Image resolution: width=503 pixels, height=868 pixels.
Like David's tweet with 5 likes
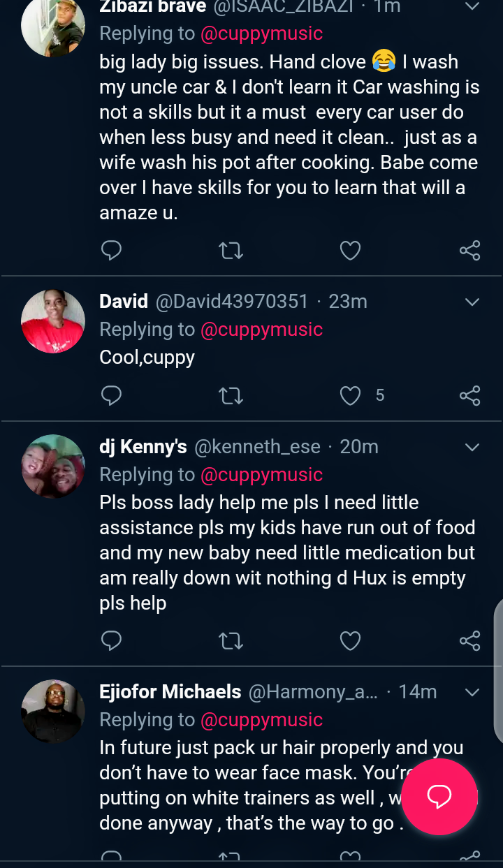350,395
